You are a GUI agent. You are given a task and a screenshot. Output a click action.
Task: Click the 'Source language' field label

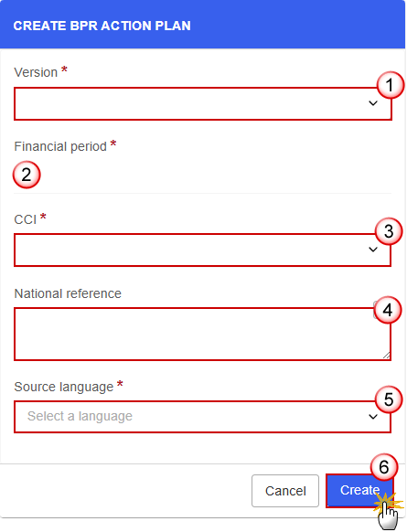(x=63, y=387)
